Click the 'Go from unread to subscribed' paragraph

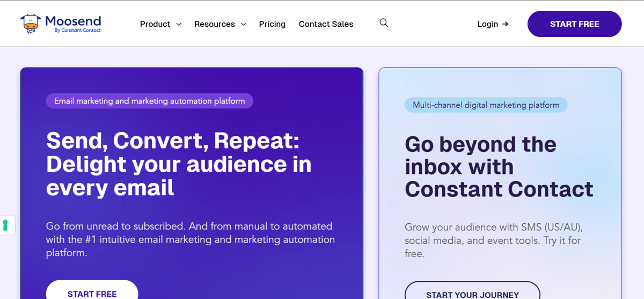(191, 239)
